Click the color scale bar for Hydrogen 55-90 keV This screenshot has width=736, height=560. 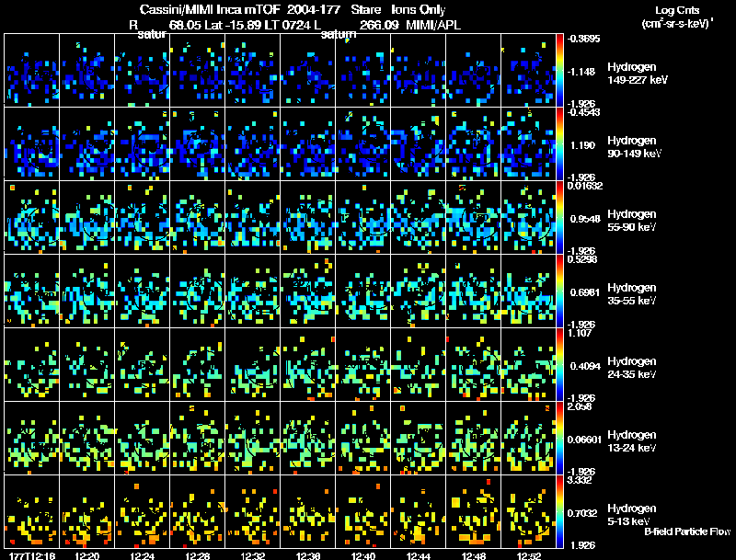point(559,218)
